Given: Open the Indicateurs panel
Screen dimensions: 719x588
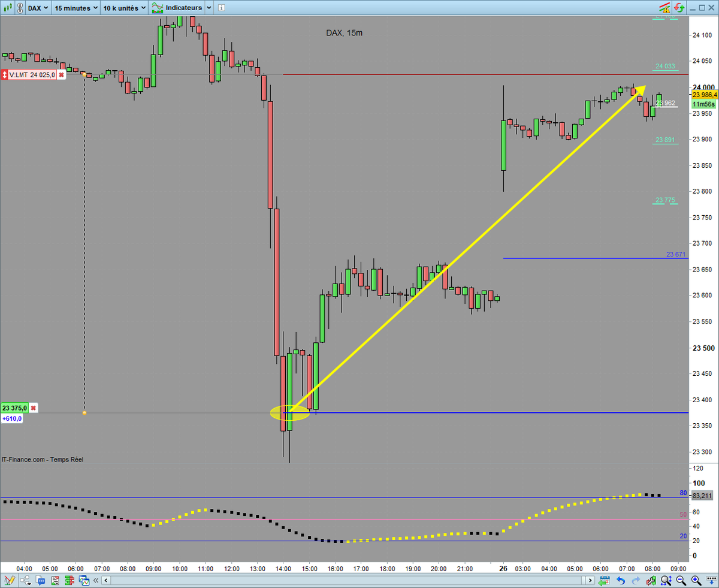Looking at the screenshot, I should [177, 8].
